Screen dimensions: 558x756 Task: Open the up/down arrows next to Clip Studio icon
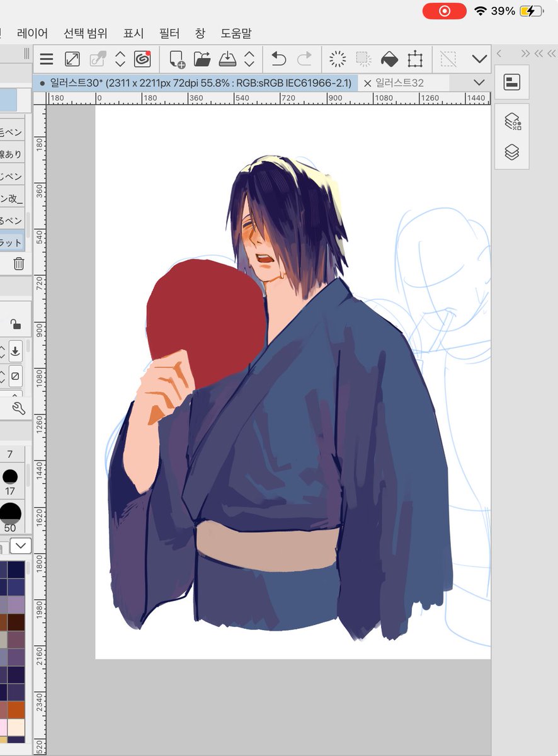(120, 59)
